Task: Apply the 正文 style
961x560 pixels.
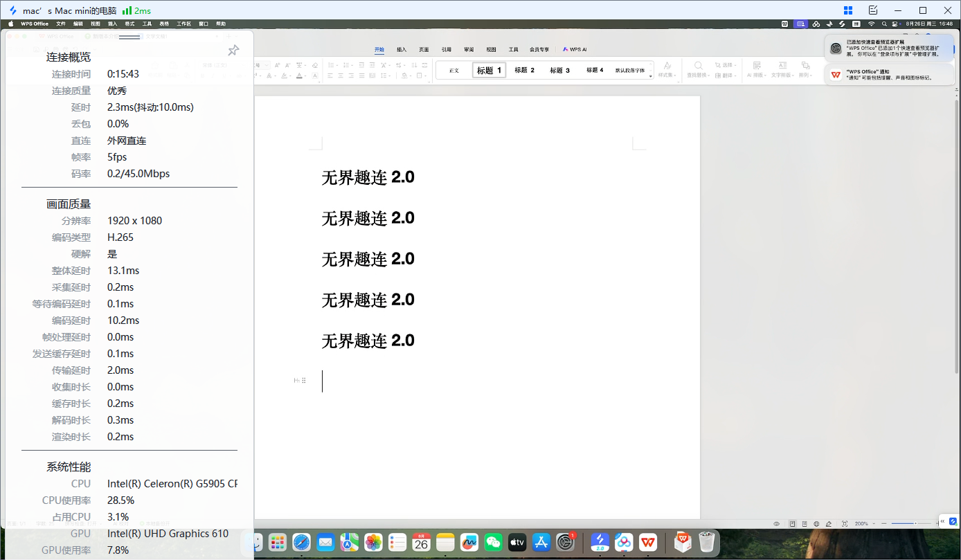Action: click(x=454, y=70)
